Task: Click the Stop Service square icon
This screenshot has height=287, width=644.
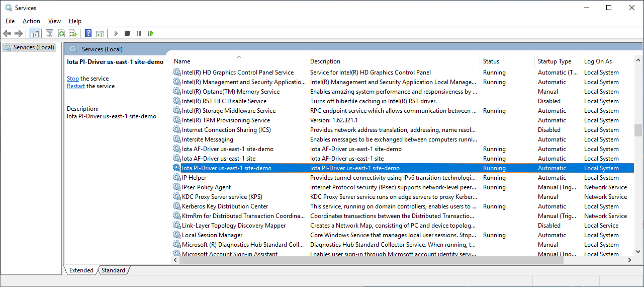Action: click(127, 33)
